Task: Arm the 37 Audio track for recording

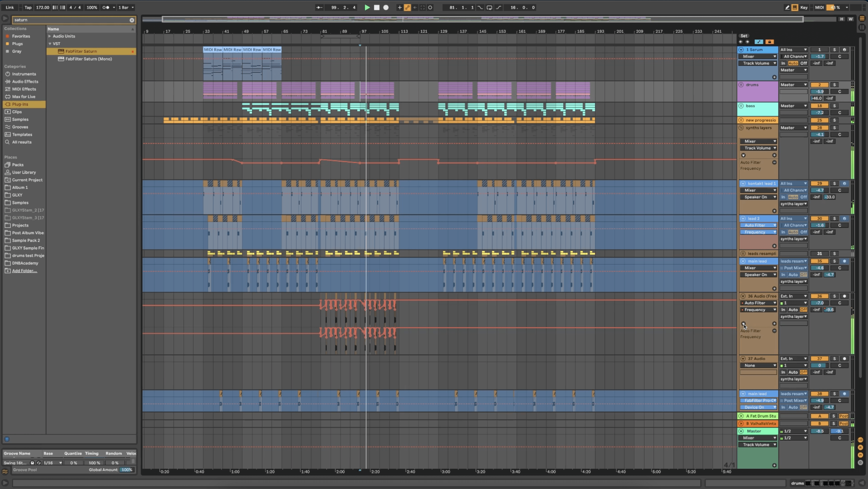Action: (x=844, y=359)
